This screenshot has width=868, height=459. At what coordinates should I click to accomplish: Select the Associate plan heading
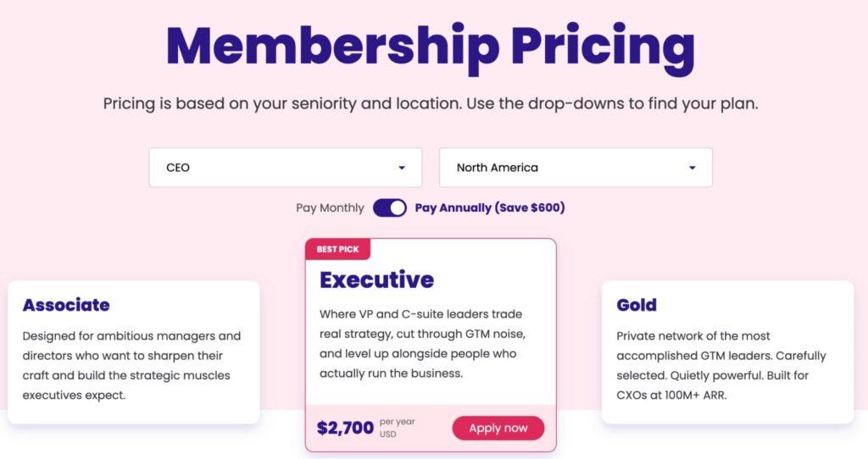pyautogui.click(x=66, y=305)
